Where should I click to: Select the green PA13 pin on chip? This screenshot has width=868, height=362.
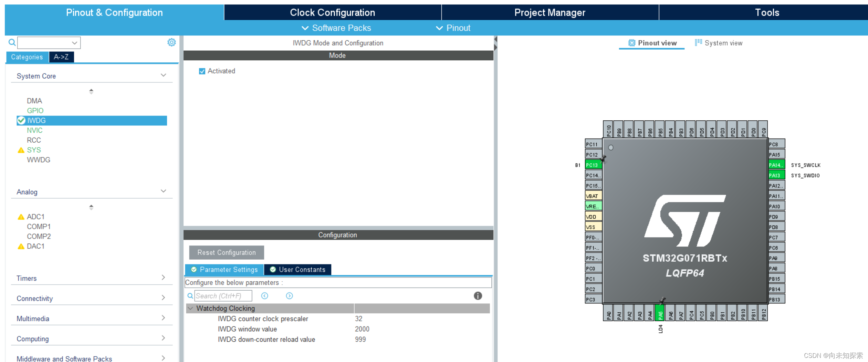(x=777, y=175)
